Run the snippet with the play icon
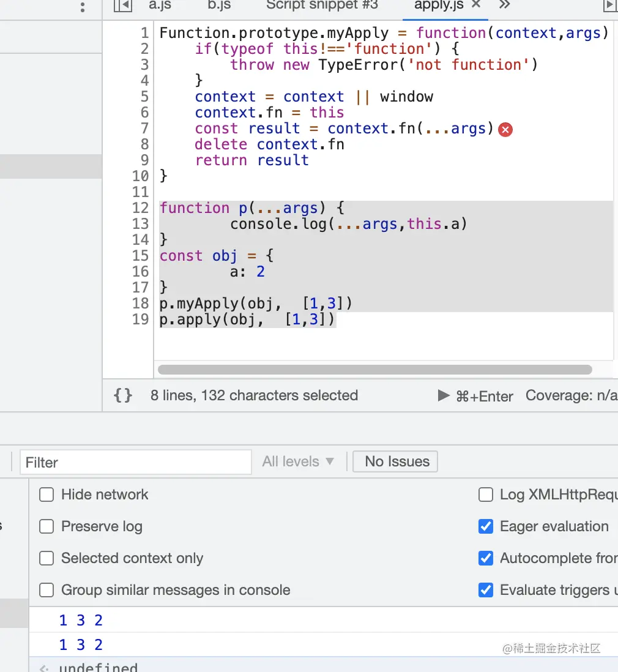618x672 pixels. [x=444, y=395]
